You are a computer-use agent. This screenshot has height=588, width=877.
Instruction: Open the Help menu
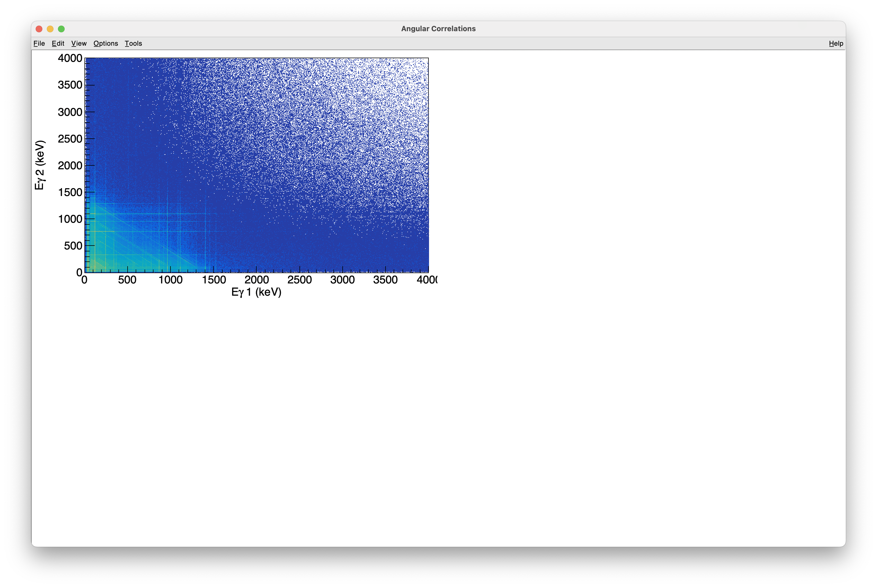click(836, 43)
